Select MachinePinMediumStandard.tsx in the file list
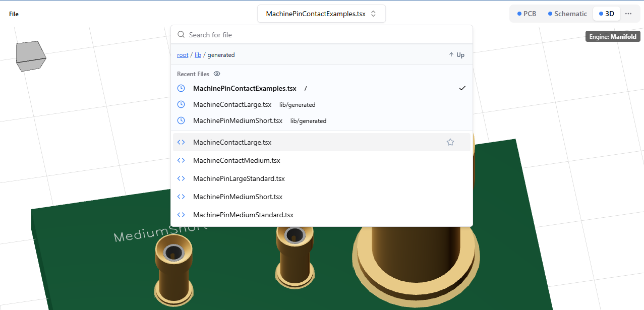Image resolution: width=644 pixels, height=310 pixels. [322, 215]
